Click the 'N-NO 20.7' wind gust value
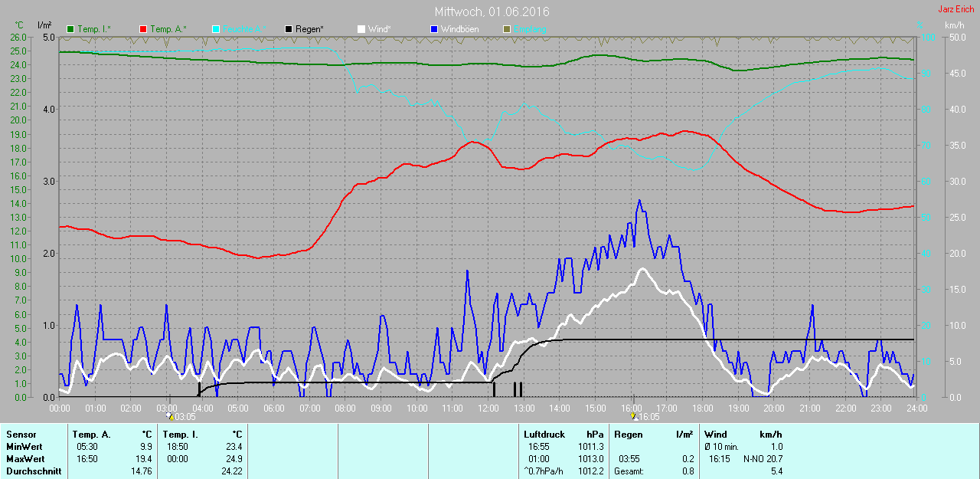This screenshot has width=980, height=479. click(x=763, y=459)
